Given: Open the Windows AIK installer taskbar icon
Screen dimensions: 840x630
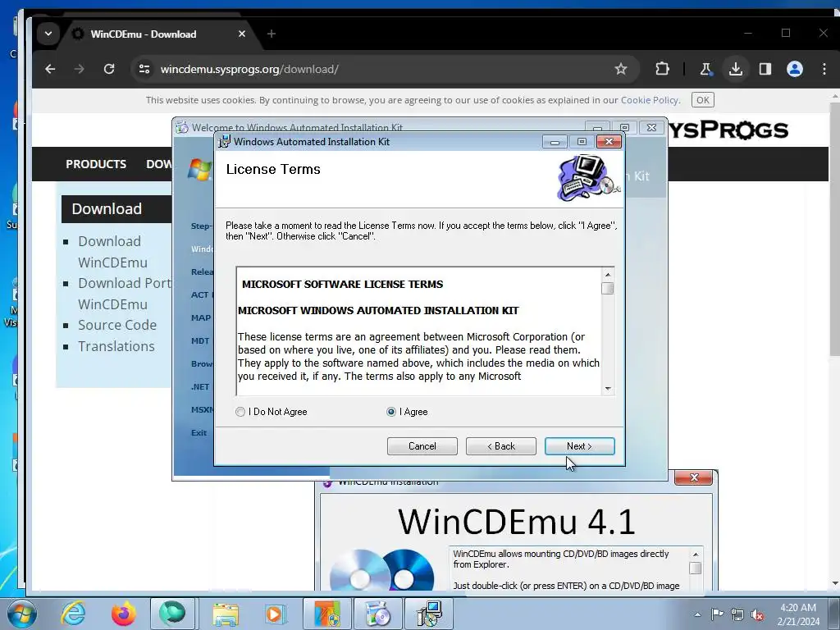Looking at the screenshot, I should (428, 614).
